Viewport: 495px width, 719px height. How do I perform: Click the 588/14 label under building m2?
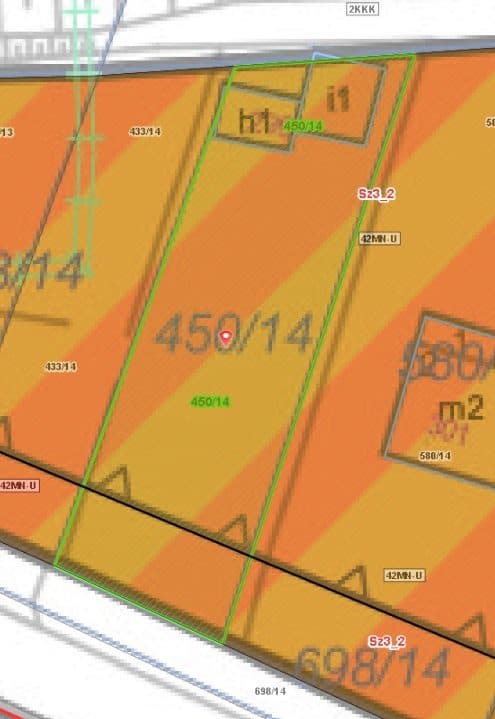click(434, 456)
